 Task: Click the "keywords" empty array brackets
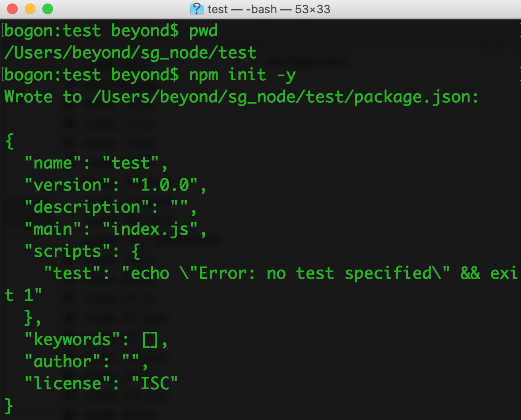coord(150,340)
